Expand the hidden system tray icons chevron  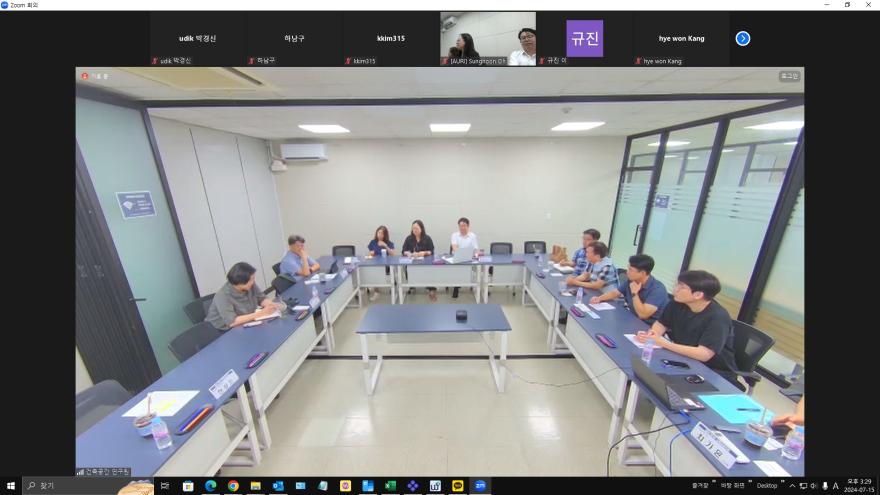(x=792, y=486)
